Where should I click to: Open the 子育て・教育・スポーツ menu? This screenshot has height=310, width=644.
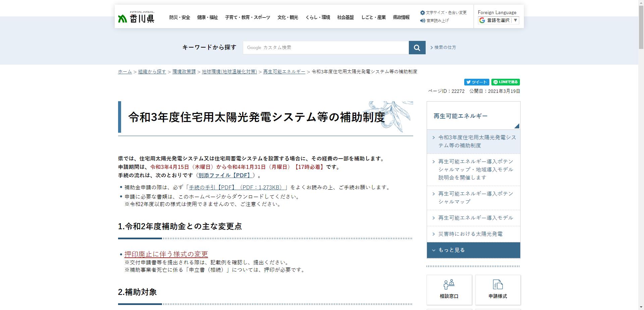point(248,17)
